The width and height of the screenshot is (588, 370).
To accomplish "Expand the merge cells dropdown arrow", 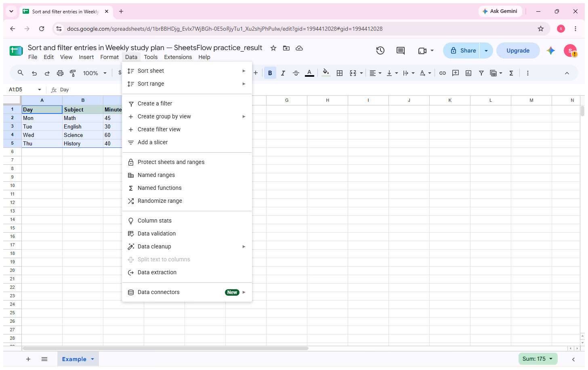I will (361, 73).
